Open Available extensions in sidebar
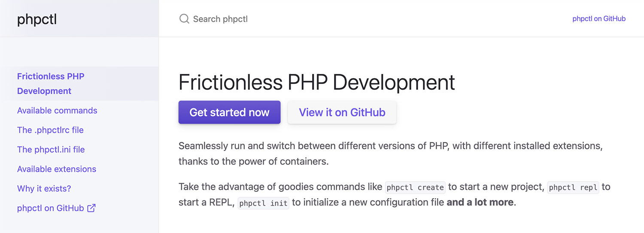This screenshot has height=233, width=644. click(x=57, y=169)
